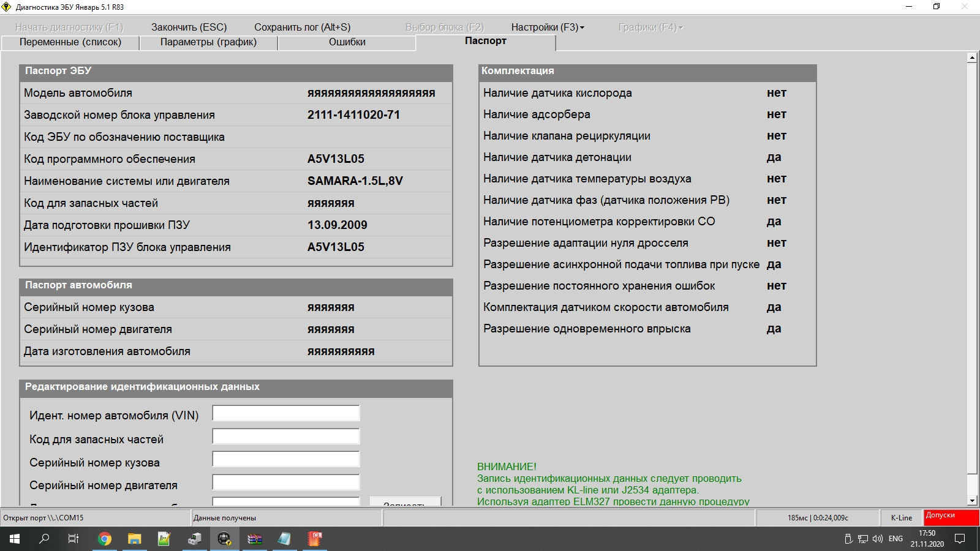The image size is (980, 551).
Task: Select the Паспорт tab
Action: 486,41
